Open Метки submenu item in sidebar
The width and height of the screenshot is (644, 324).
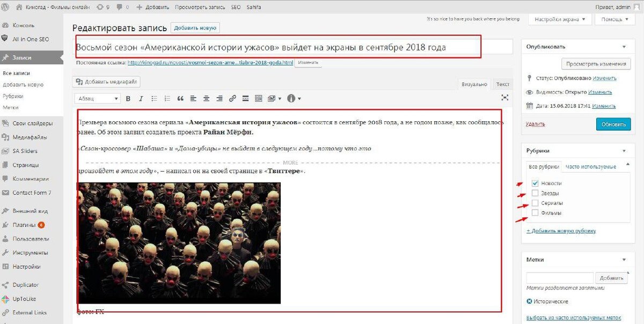tap(10, 107)
